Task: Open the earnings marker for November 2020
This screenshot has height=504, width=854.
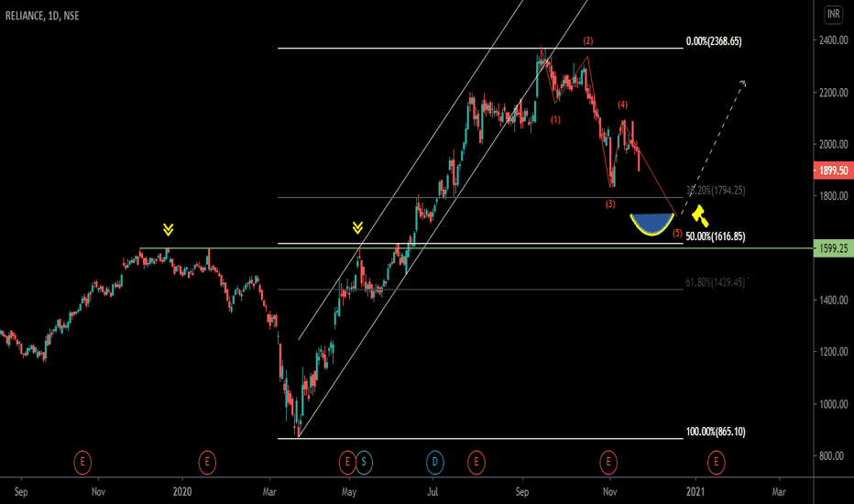Action: 608,462
